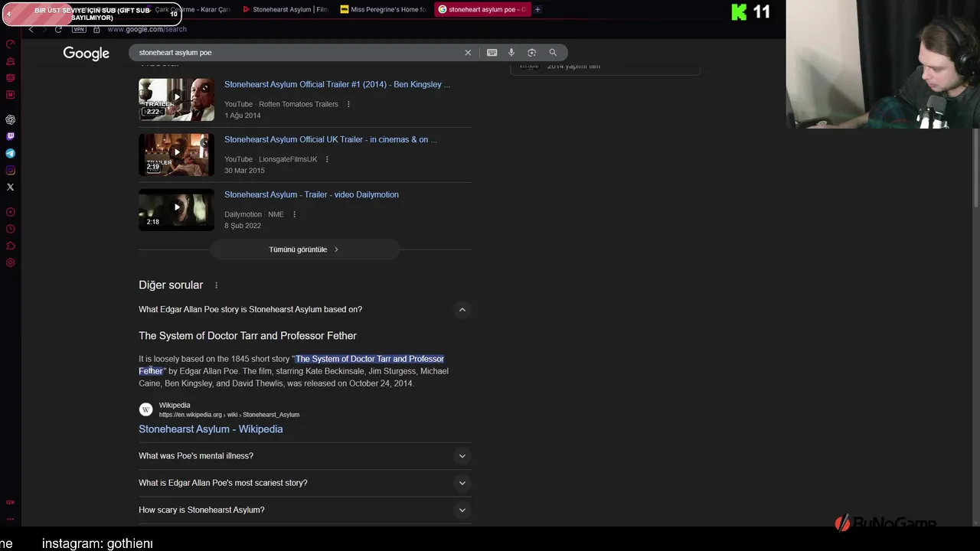This screenshot has width=980, height=551.
Task: Open options dots beside Diğer sorular
Action: pyautogui.click(x=216, y=285)
